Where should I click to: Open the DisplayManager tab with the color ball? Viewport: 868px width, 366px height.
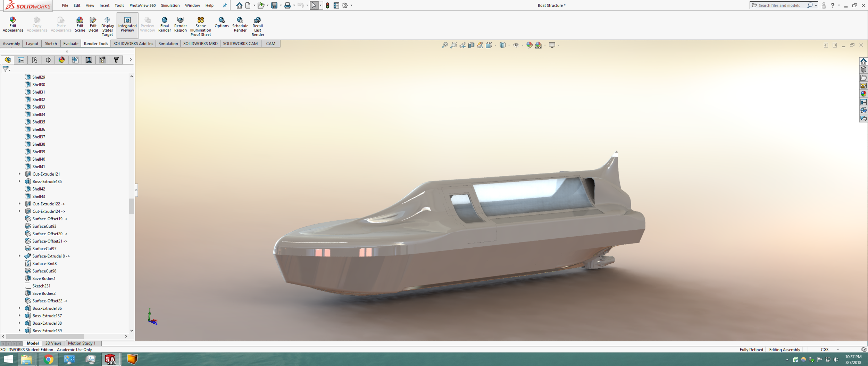pyautogui.click(x=62, y=60)
